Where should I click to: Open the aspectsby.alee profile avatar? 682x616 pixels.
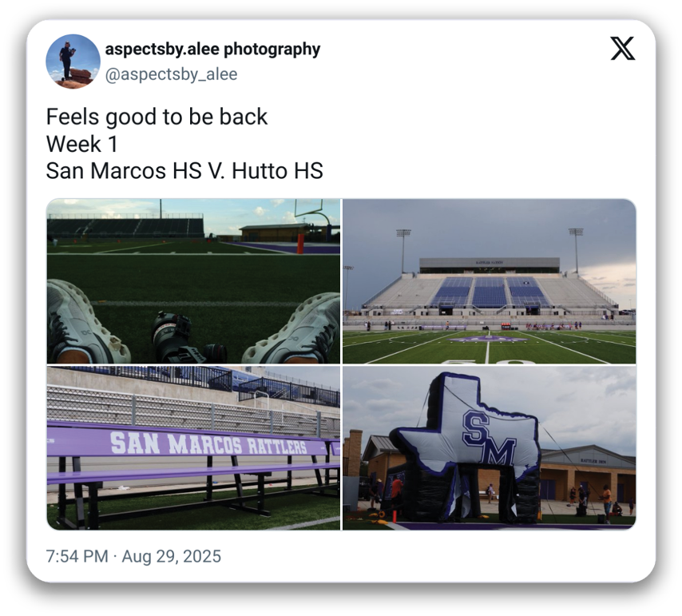click(73, 62)
